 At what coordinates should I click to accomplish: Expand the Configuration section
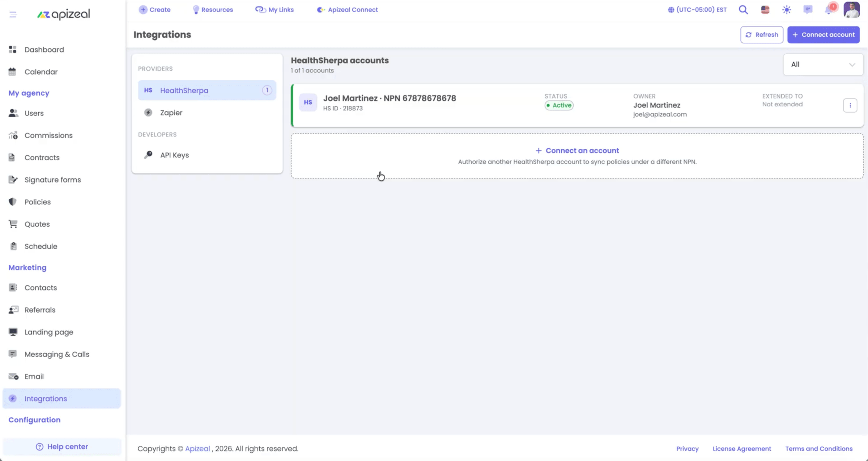[34, 420]
